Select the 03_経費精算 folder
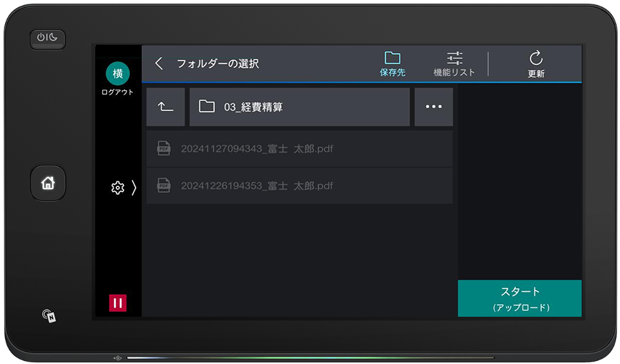 (x=299, y=107)
